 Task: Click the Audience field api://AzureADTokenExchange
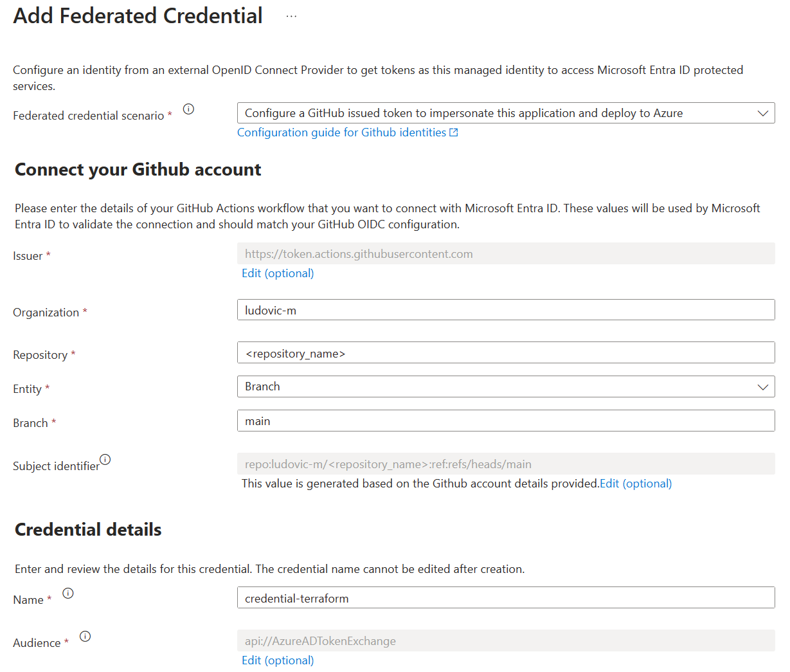pyautogui.click(x=505, y=641)
